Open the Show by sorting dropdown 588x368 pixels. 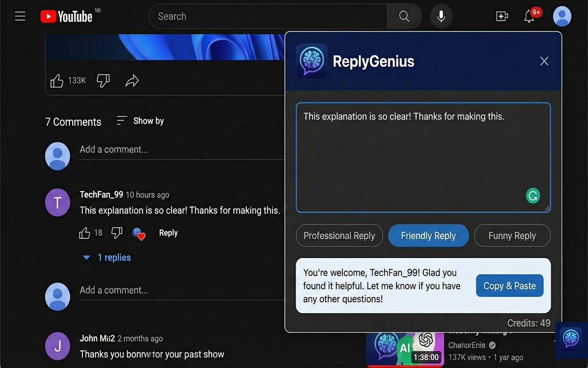(140, 121)
